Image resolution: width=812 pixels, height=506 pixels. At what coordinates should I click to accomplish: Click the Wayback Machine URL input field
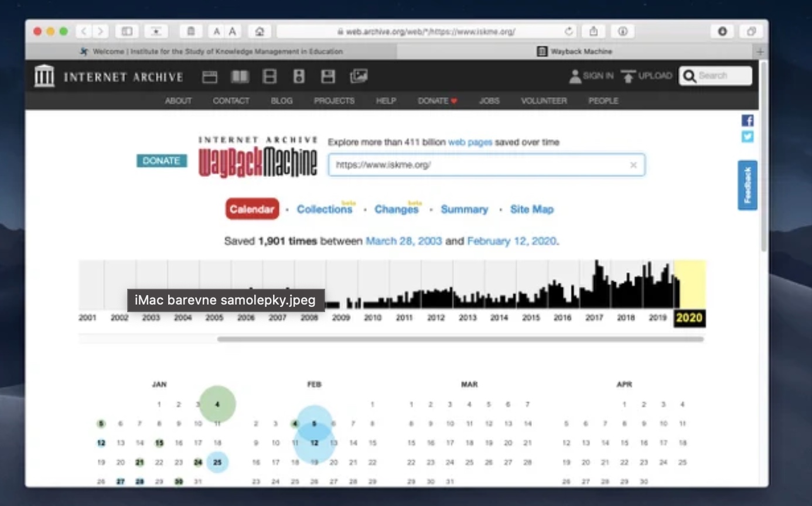[486, 165]
